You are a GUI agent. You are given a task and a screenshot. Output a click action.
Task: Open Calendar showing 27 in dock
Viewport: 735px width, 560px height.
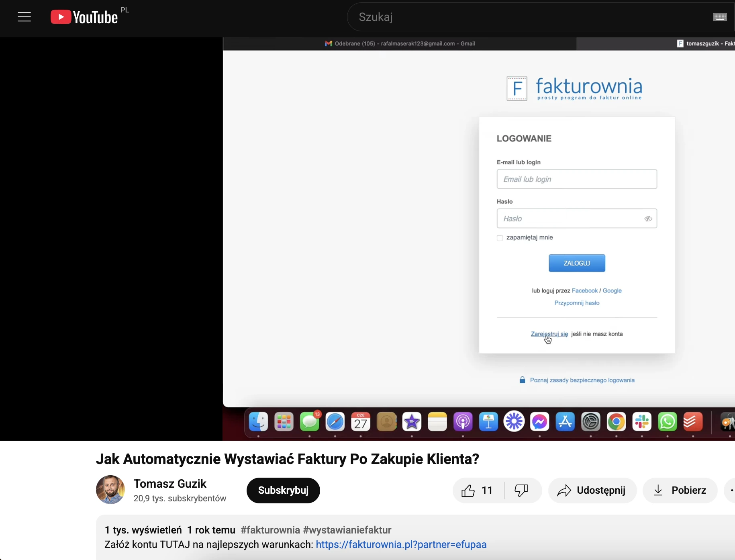coord(361,422)
